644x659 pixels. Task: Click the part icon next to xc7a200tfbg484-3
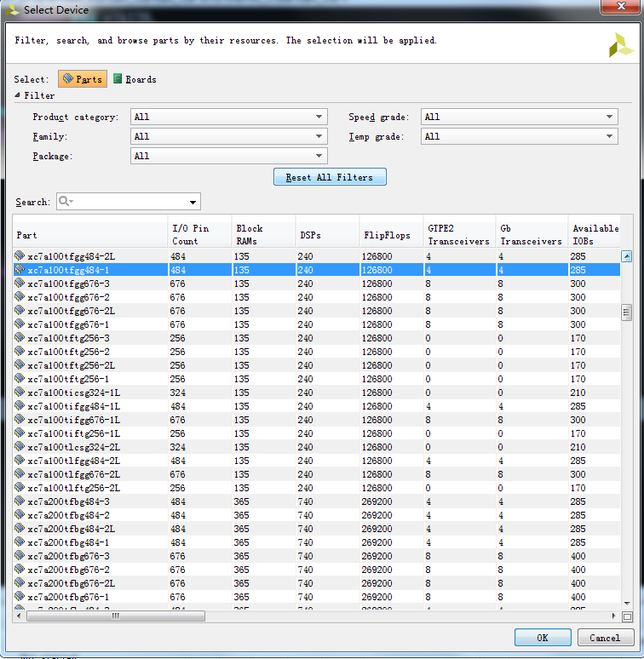[20, 501]
